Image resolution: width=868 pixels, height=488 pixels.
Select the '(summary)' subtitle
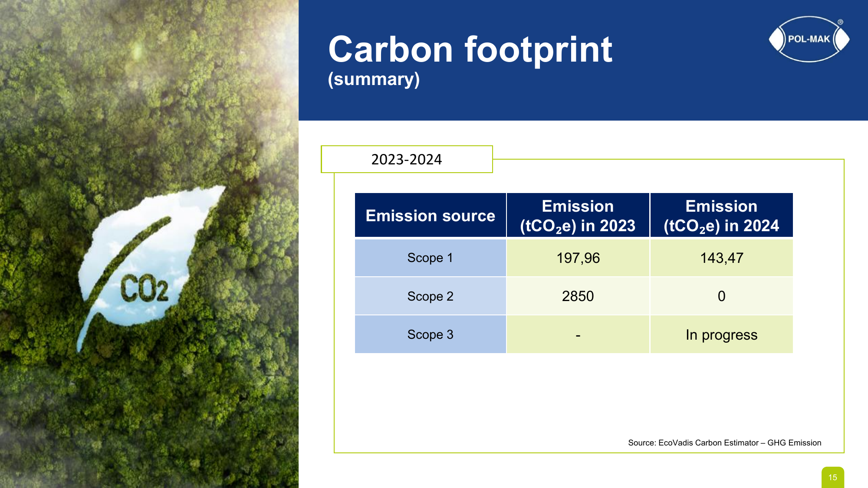coord(374,79)
